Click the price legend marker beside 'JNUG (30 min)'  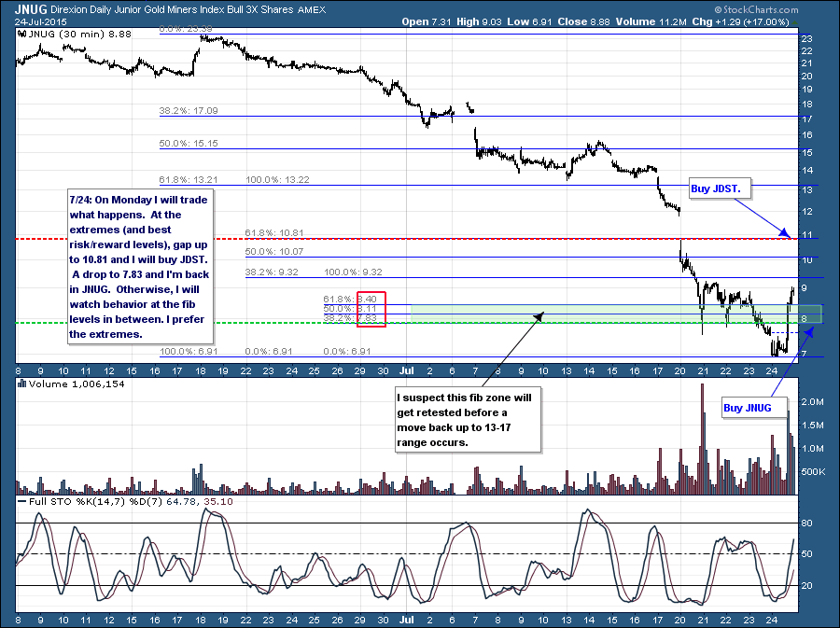[x=21, y=34]
